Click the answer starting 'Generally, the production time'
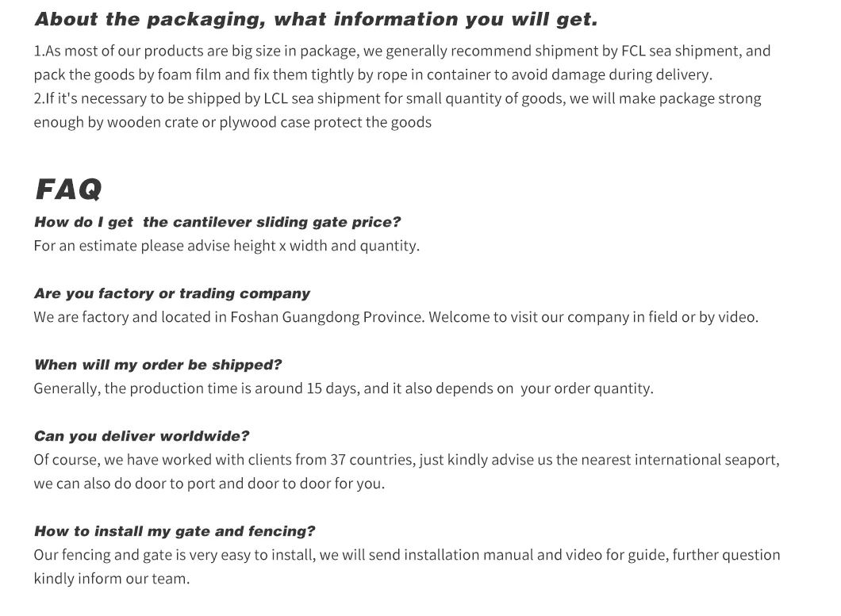The width and height of the screenshot is (841, 616). click(343, 388)
